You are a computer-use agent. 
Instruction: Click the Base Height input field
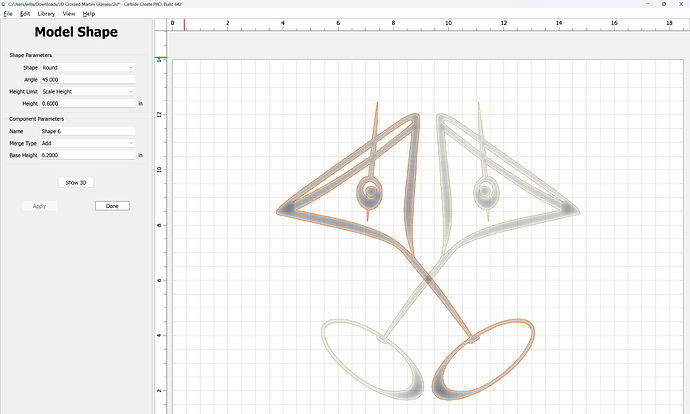tap(87, 155)
